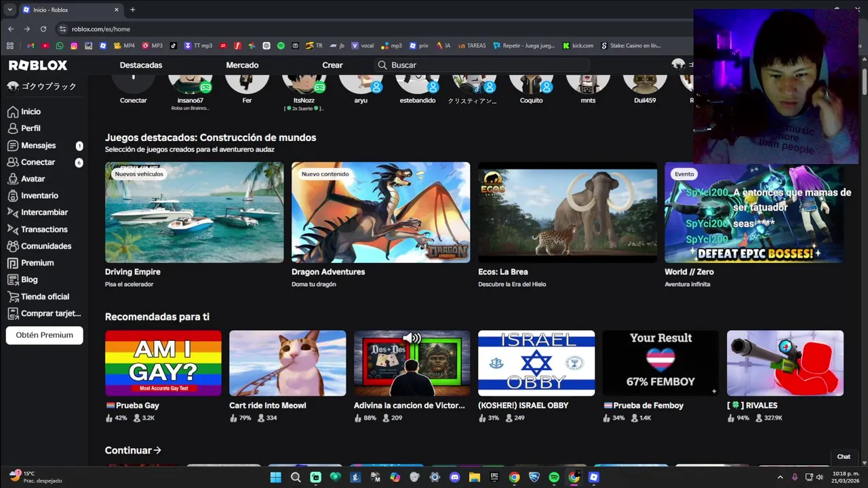Open Adivina la cancion de Victor thumbnail
Screen dimensions: 868x488
click(x=412, y=363)
